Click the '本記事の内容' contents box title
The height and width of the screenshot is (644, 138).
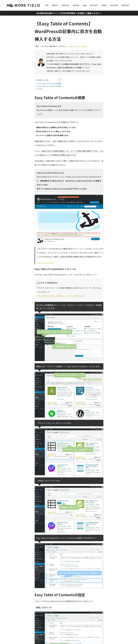(x=42, y=80)
